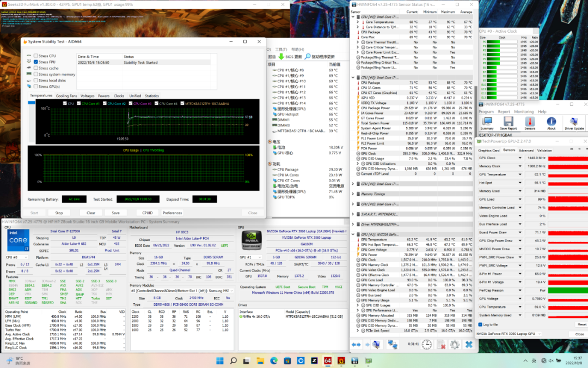Enable the Stress local disks checkbox
This screenshot has width=588, height=368.
point(35,80)
